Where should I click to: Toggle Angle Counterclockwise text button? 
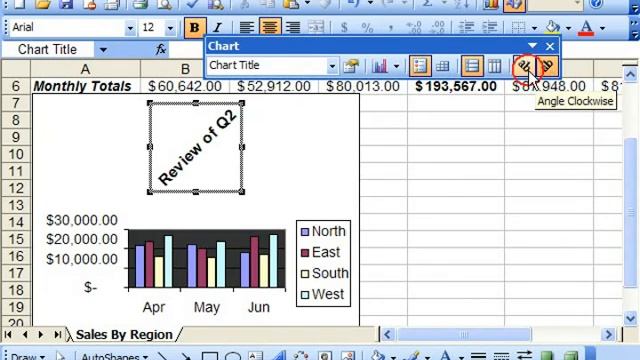click(547, 66)
